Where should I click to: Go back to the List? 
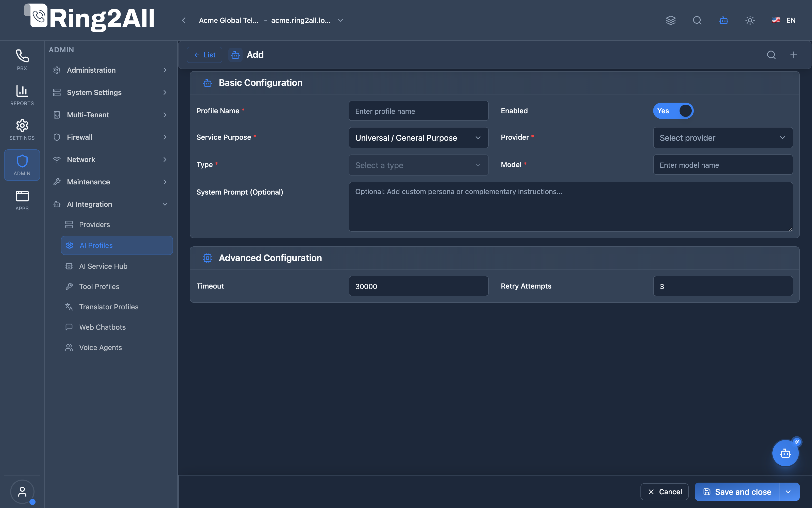tap(204, 55)
